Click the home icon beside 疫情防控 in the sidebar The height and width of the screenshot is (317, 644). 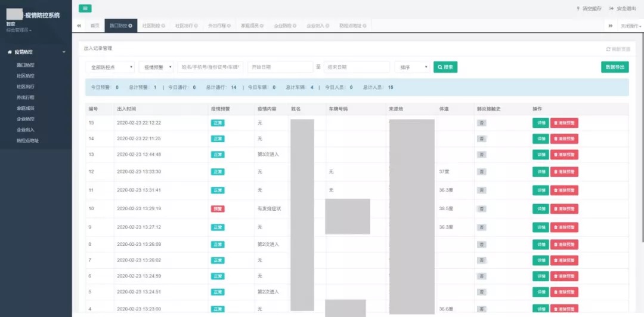[10, 52]
